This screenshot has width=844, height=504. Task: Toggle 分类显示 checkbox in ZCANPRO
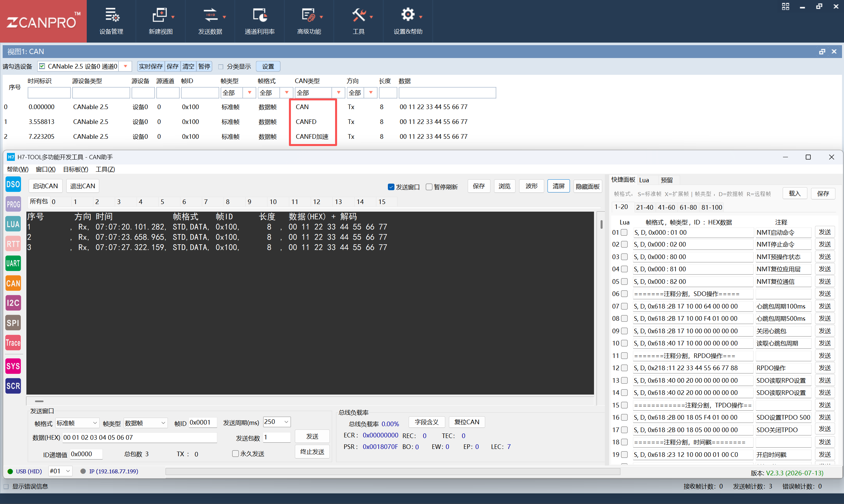coord(221,67)
